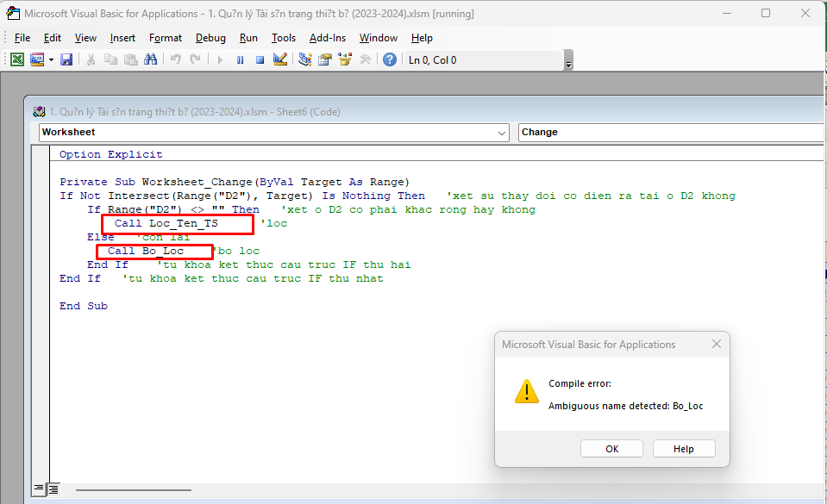Close the compile error dialog

[717, 345]
